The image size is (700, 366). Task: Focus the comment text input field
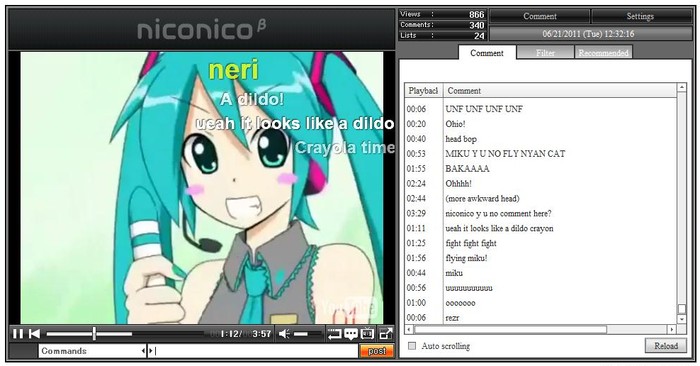point(256,351)
